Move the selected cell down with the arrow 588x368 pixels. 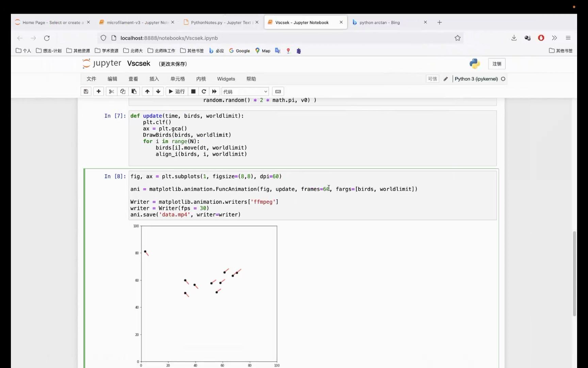158,91
